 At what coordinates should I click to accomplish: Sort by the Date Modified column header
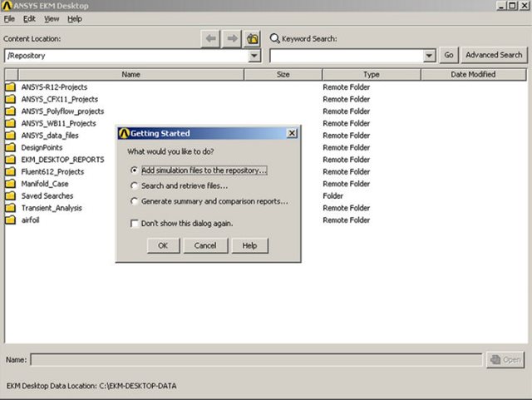coord(473,74)
